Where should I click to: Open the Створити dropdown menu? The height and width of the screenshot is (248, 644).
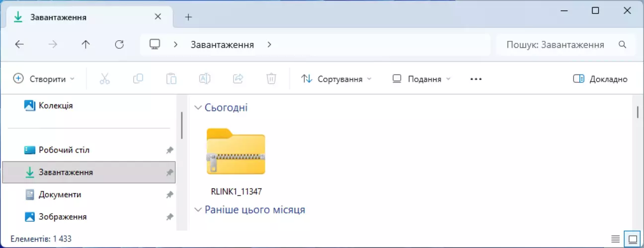pos(44,79)
